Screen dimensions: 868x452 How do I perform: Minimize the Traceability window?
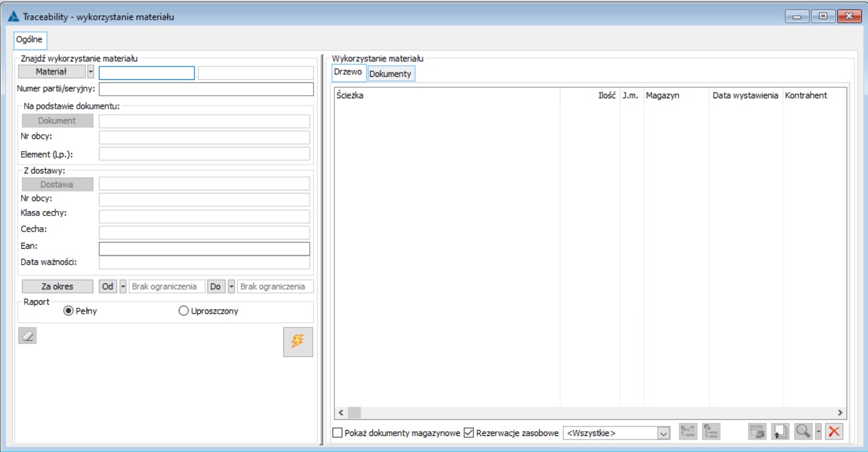pyautogui.click(x=797, y=17)
